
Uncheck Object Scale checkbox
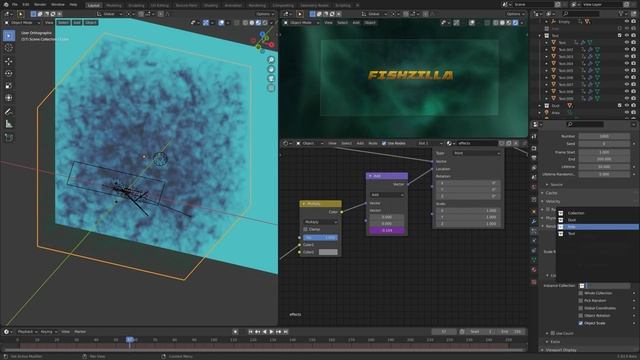[581, 323]
